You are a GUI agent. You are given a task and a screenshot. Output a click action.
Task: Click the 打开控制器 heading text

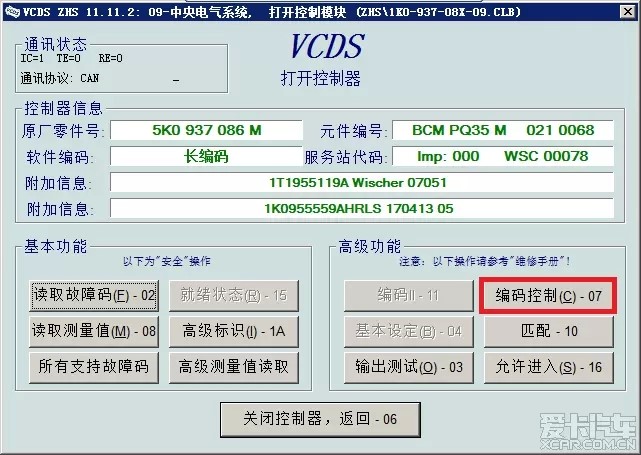[321, 78]
